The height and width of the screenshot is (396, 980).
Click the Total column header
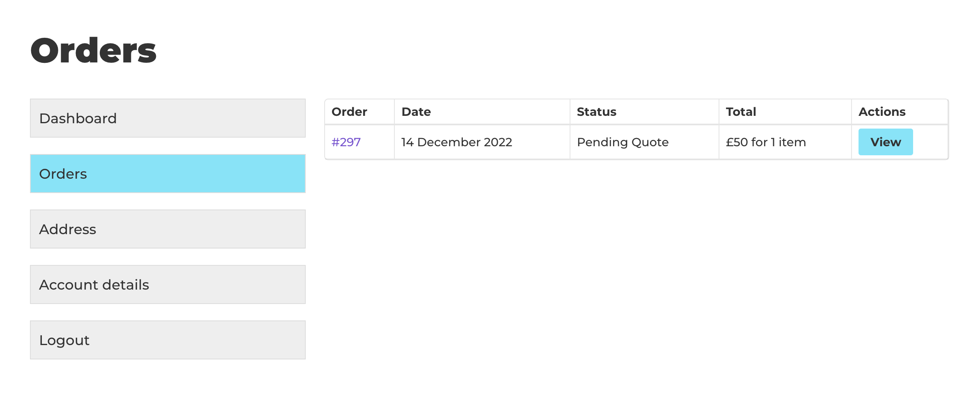740,111
